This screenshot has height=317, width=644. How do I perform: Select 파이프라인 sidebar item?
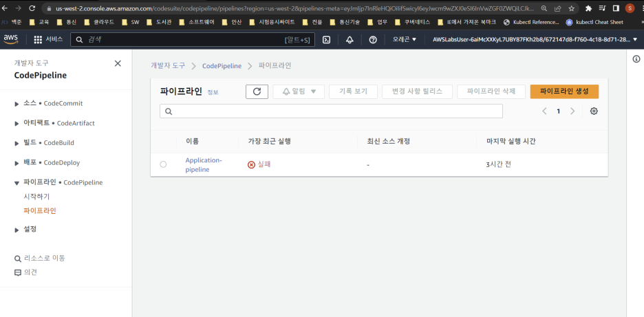pos(40,211)
